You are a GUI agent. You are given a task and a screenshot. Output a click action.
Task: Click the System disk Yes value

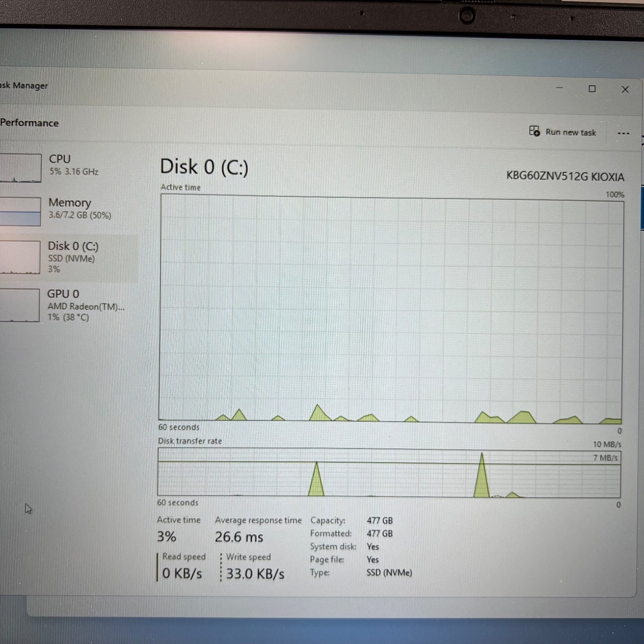[x=373, y=547]
